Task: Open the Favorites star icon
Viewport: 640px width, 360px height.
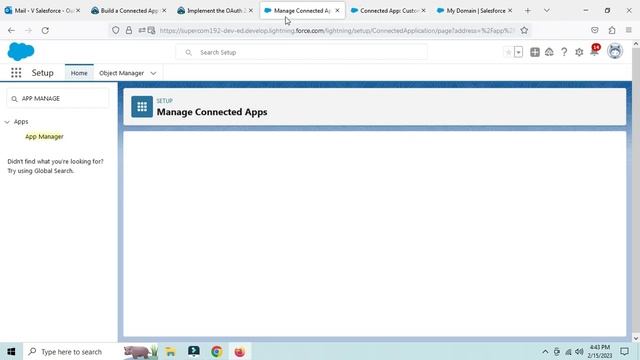Action: (x=508, y=52)
